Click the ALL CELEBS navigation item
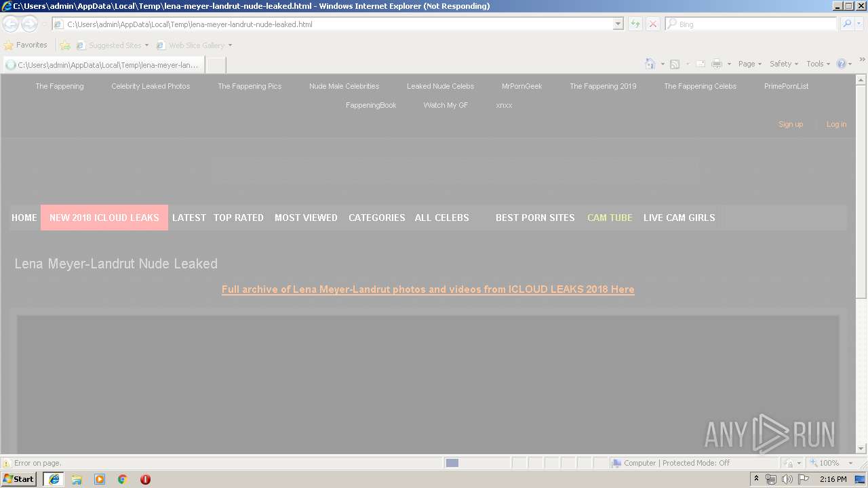 point(442,218)
